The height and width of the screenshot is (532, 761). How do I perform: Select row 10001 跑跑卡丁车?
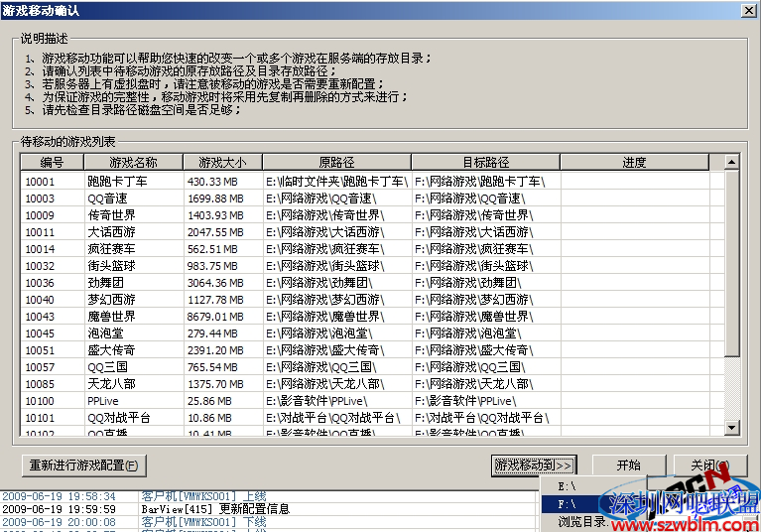pos(372,182)
